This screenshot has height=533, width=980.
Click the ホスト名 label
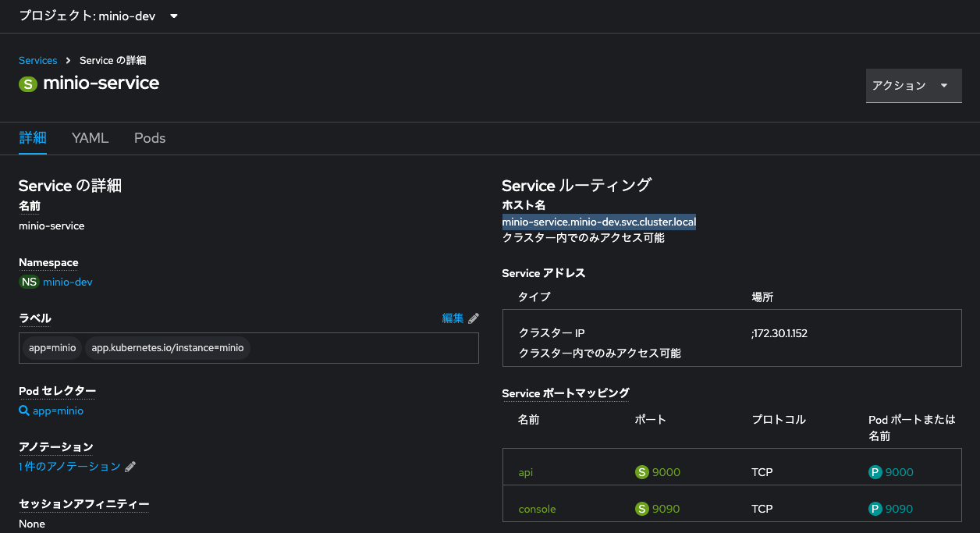[x=524, y=205]
